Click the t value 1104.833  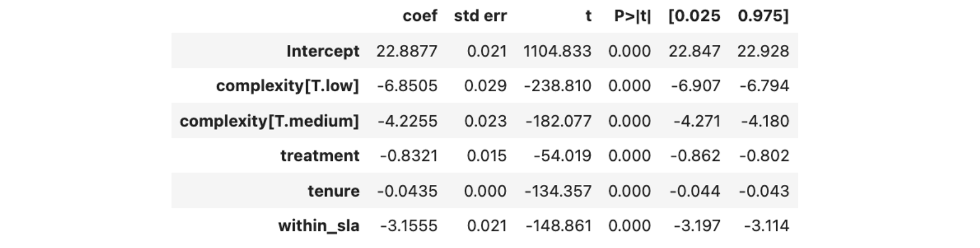click(557, 51)
